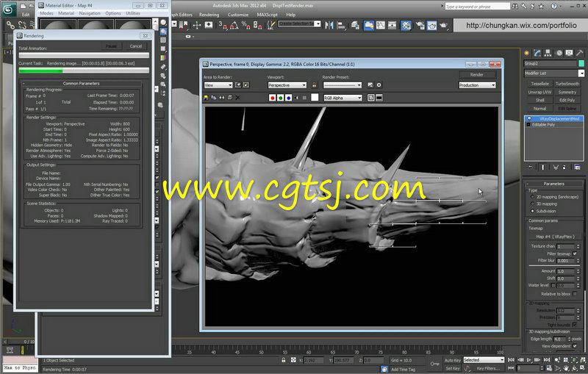
Task: Click the Mirror tool icon
Action: [x=329, y=25]
